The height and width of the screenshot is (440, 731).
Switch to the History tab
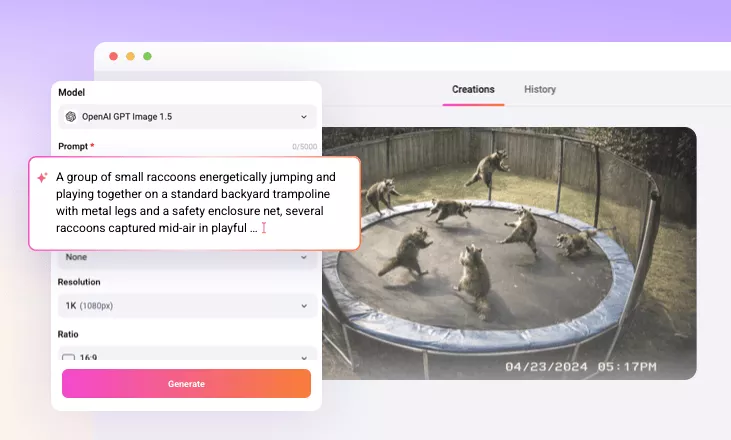540,89
